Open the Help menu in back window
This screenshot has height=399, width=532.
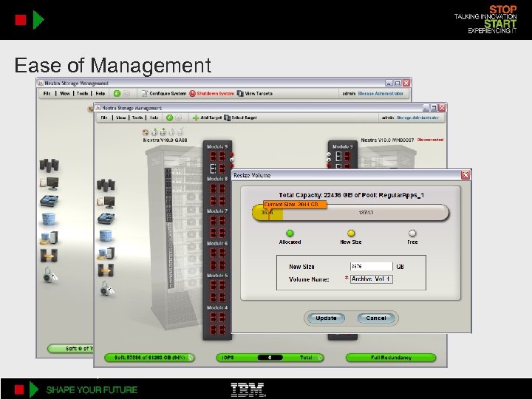[100, 93]
